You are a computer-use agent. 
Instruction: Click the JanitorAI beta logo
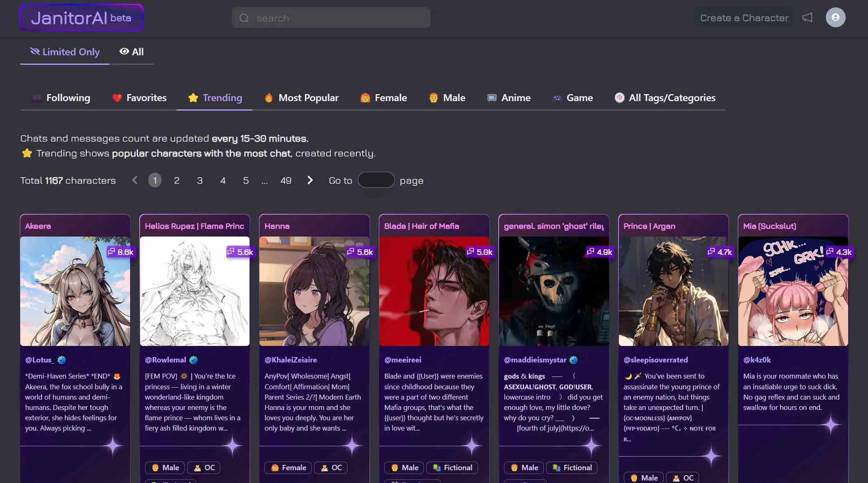pos(81,18)
